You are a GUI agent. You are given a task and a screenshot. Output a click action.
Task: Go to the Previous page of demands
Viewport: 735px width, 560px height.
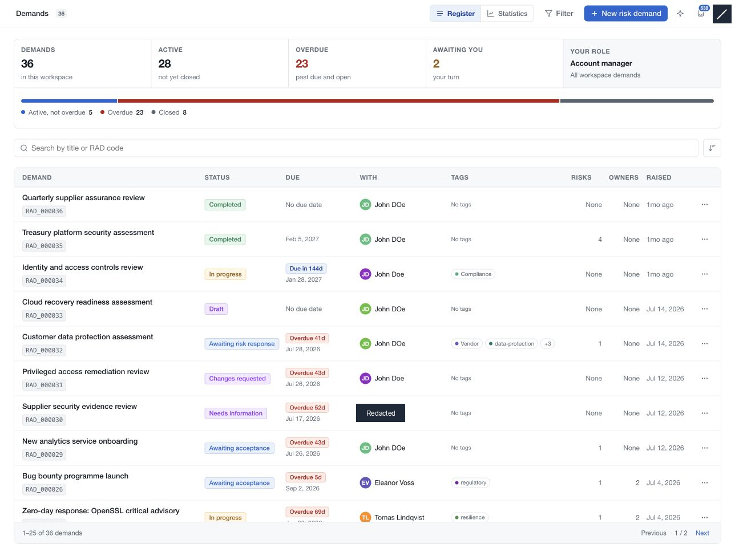point(653,533)
